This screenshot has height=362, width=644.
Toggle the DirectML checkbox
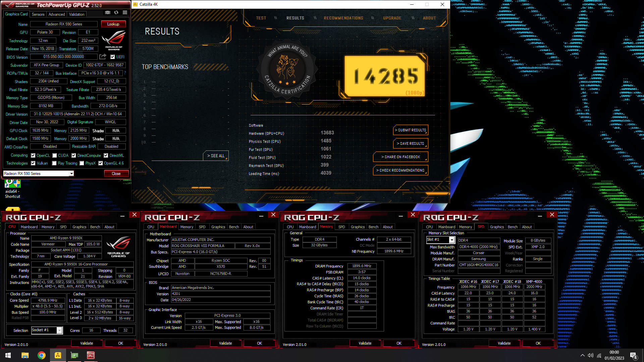pos(106,156)
